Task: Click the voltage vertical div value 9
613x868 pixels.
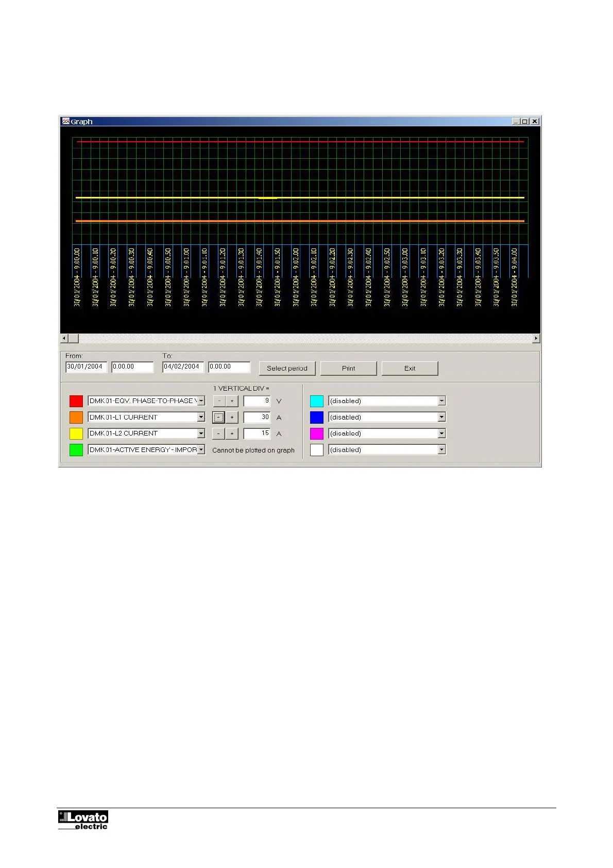Action: coord(257,401)
